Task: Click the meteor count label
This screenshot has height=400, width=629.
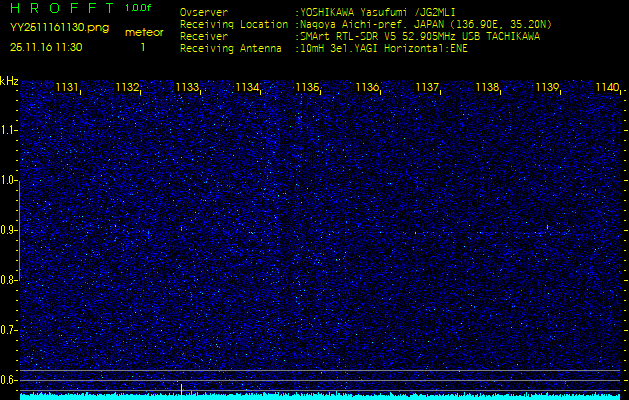Action: [x=142, y=33]
